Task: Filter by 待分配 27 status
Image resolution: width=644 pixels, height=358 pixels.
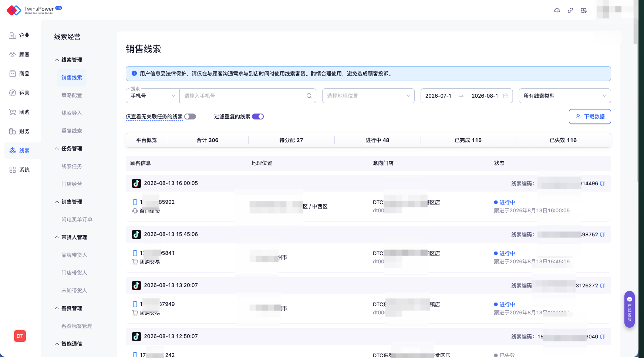Action: point(291,140)
